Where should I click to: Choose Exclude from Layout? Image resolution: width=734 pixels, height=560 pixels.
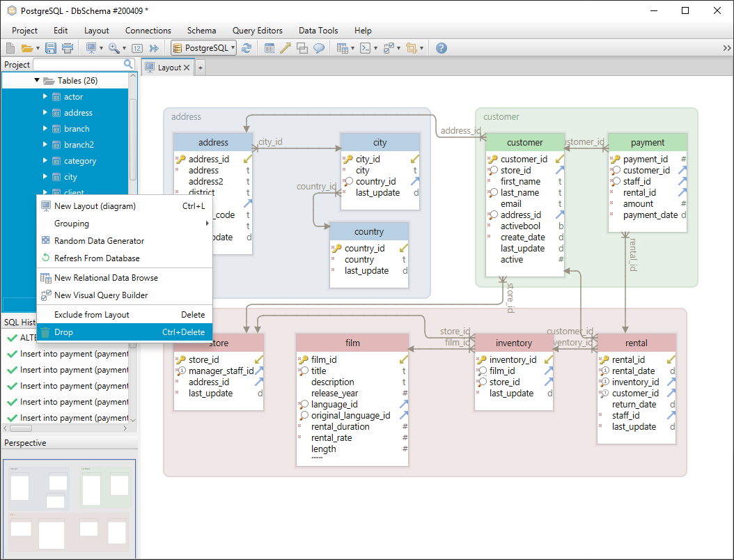click(125, 315)
